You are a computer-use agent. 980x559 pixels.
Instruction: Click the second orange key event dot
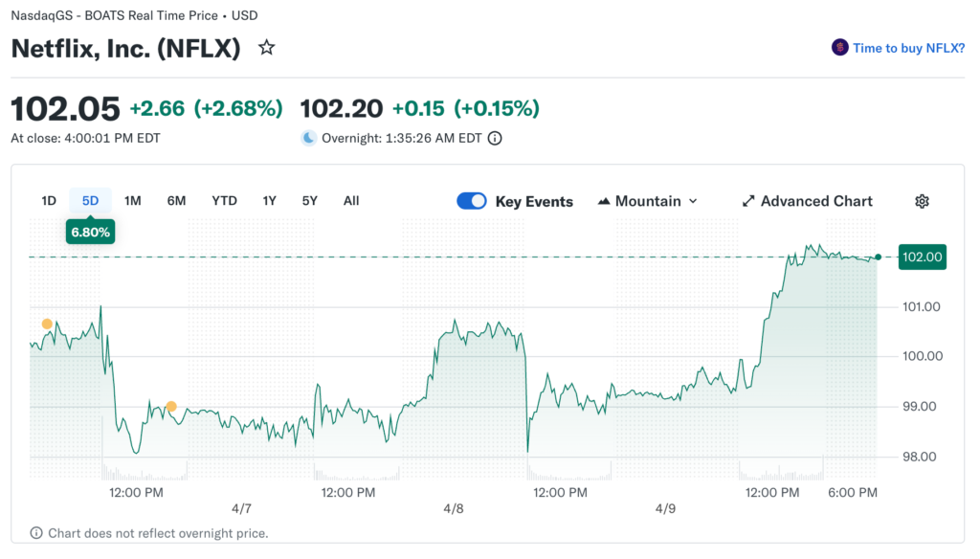click(x=171, y=407)
